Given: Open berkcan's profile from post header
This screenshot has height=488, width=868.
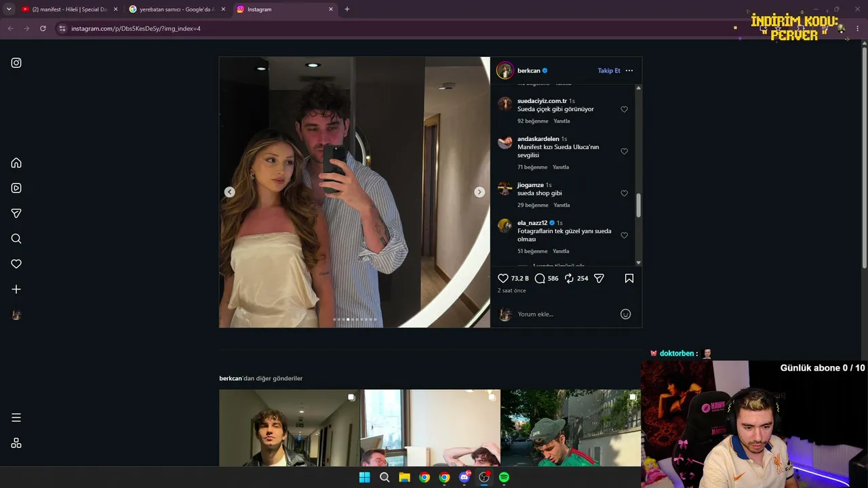Looking at the screenshot, I should click(528, 70).
